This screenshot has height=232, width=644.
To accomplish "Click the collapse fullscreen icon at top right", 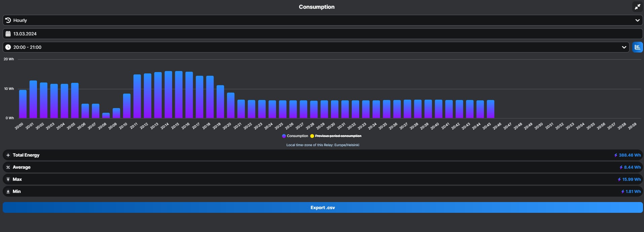I will point(637,7).
